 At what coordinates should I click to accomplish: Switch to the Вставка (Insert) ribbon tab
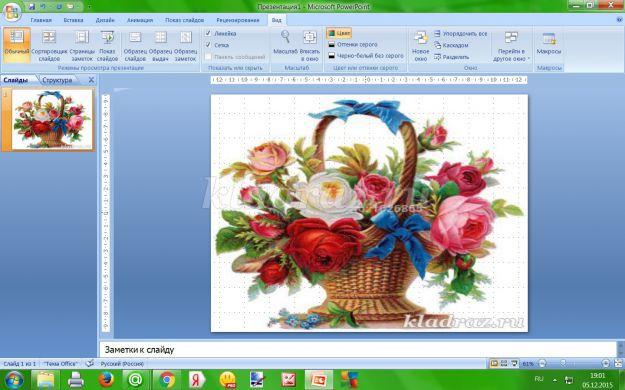click(73, 20)
